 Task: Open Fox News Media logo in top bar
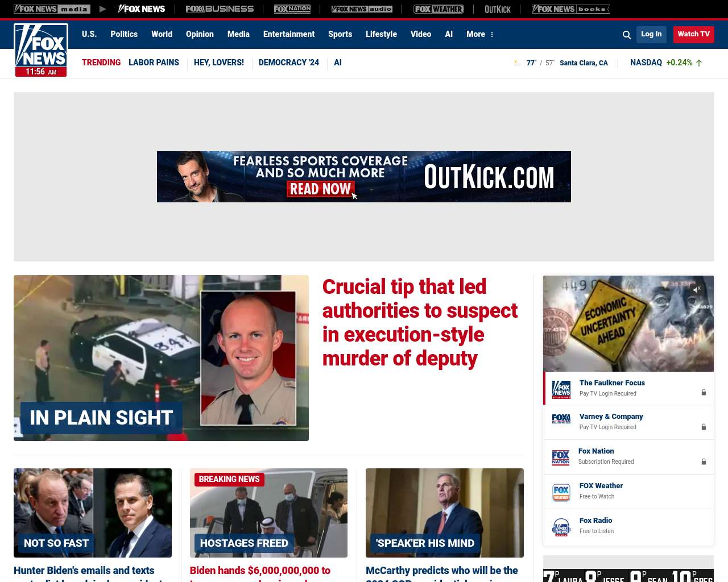click(x=52, y=9)
